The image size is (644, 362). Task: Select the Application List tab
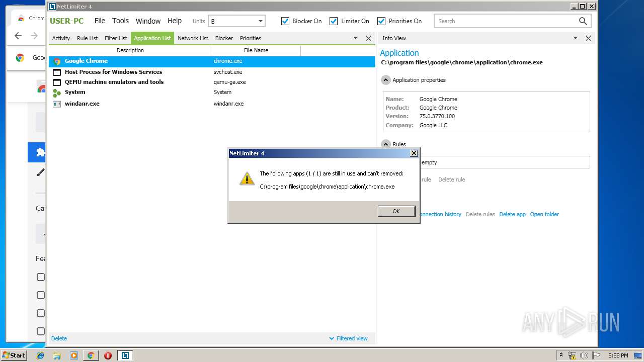pyautogui.click(x=152, y=38)
